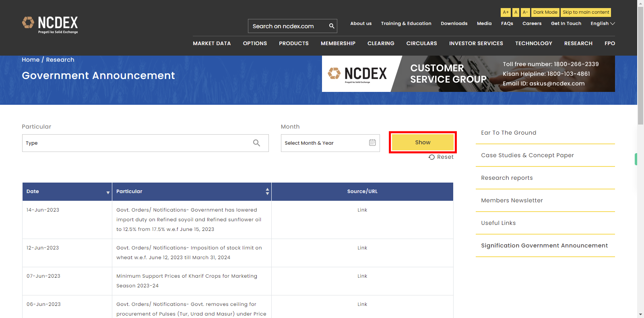Open the calendar icon in Month field
Screen dimensions: 644x318
[372, 143]
